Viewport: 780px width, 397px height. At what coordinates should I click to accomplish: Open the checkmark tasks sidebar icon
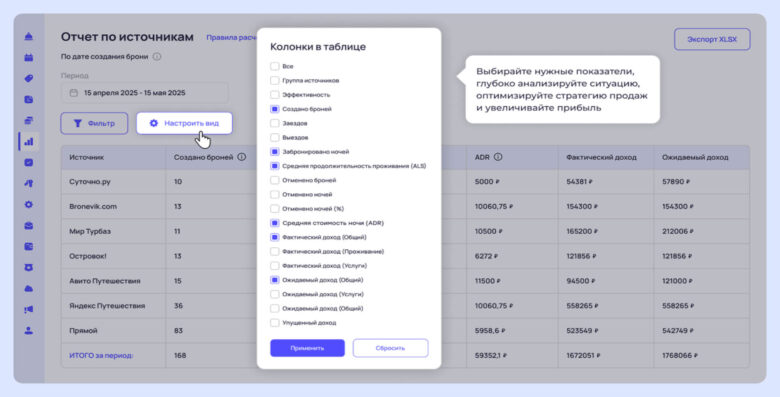point(29,163)
